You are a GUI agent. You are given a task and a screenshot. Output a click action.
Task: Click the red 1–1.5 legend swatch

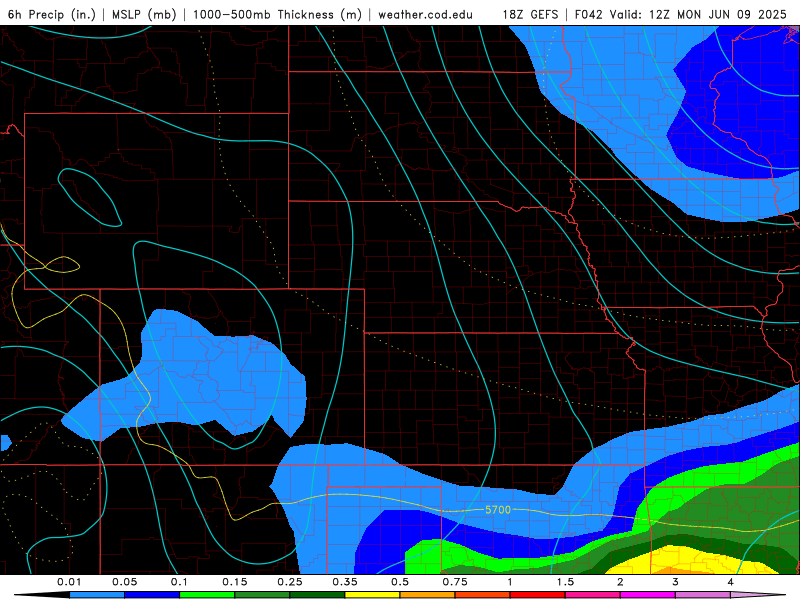click(x=538, y=595)
